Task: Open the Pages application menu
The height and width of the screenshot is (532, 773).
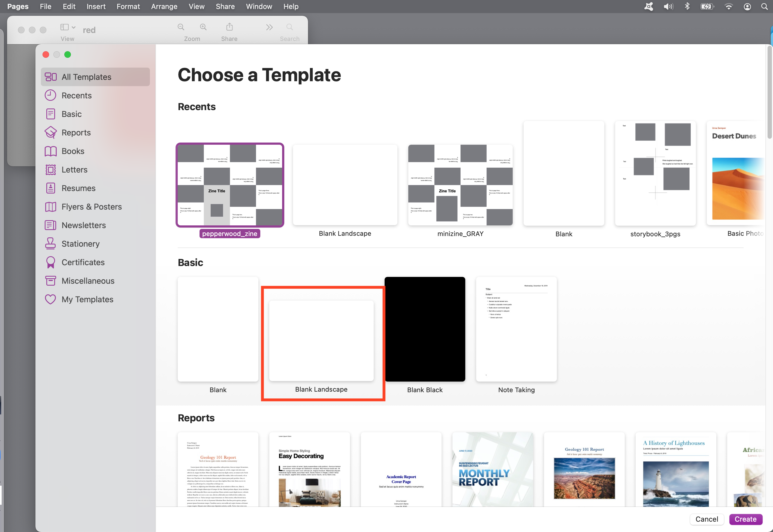Action: pyautogui.click(x=18, y=6)
